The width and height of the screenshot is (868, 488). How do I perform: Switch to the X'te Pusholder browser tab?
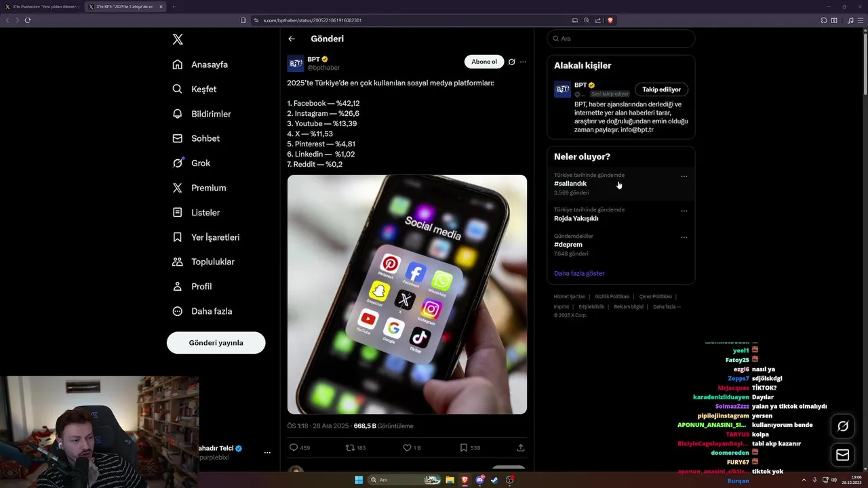click(42, 6)
